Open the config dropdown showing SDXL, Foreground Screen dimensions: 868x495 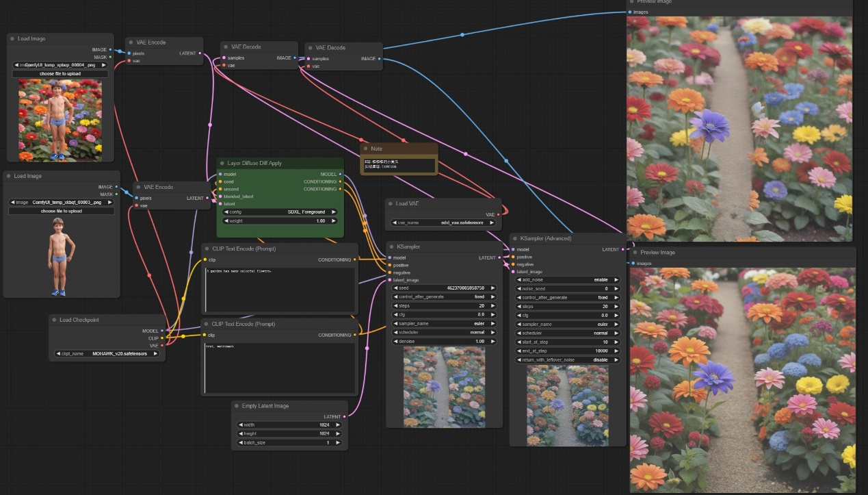(x=279, y=212)
